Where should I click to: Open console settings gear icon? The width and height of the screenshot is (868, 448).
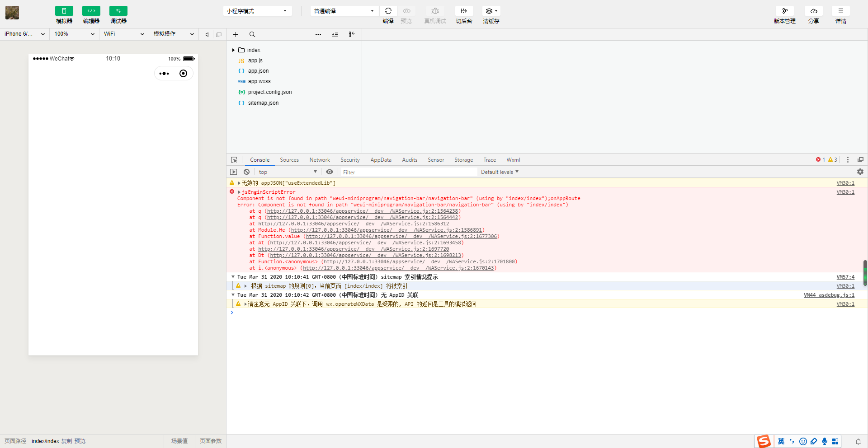[860, 172]
